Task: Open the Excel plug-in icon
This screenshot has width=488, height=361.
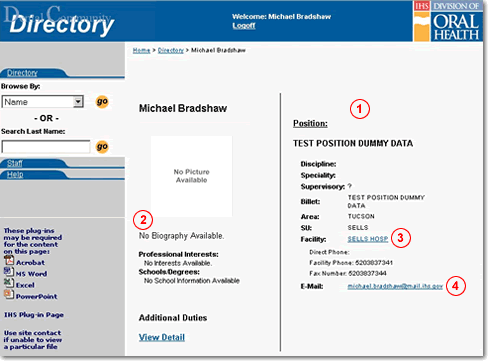Action: (9, 283)
